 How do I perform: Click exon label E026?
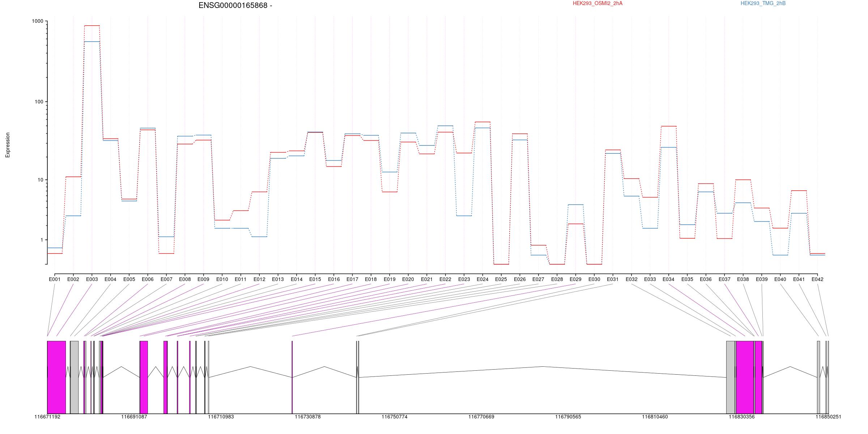pyautogui.click(x=520, y=280)
